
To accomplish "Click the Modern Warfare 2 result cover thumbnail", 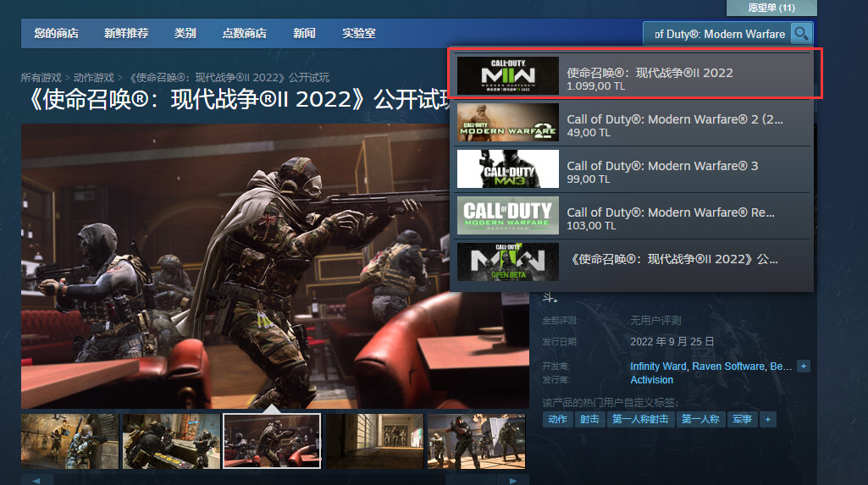I will [507, 122].
